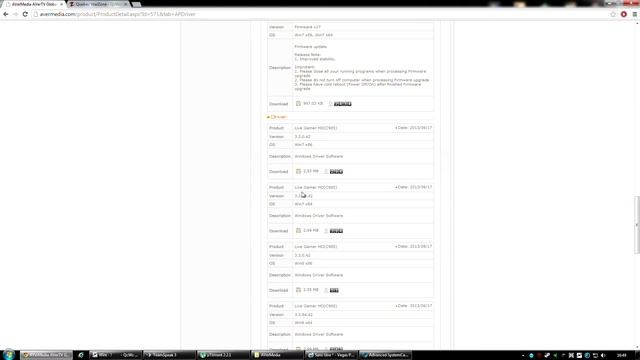Screen dimensions: 640x360
Task: Click 'Win8 x86' OS value text
Action: point(303,263)
